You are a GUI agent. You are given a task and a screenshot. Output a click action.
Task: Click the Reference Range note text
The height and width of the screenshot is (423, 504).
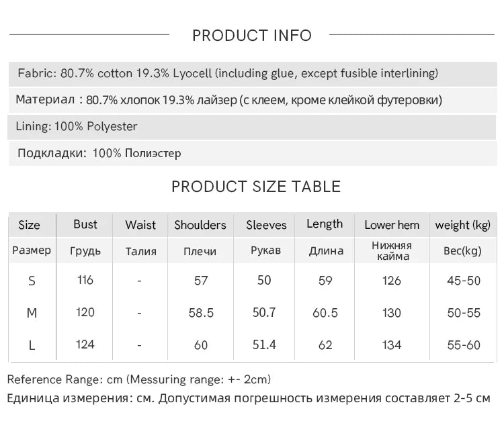pyautogui.click(x=139, y=379)
